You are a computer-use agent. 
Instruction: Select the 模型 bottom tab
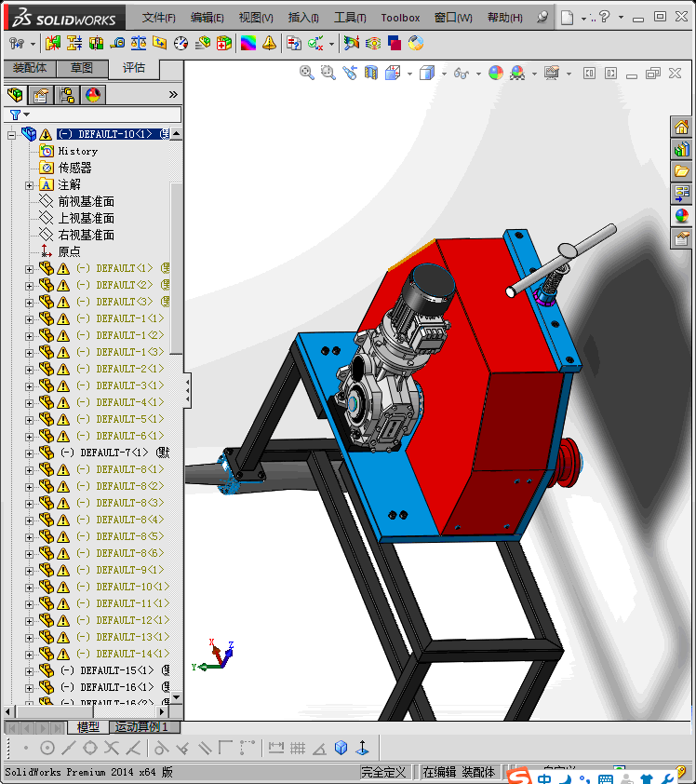(x=88, y=727)
